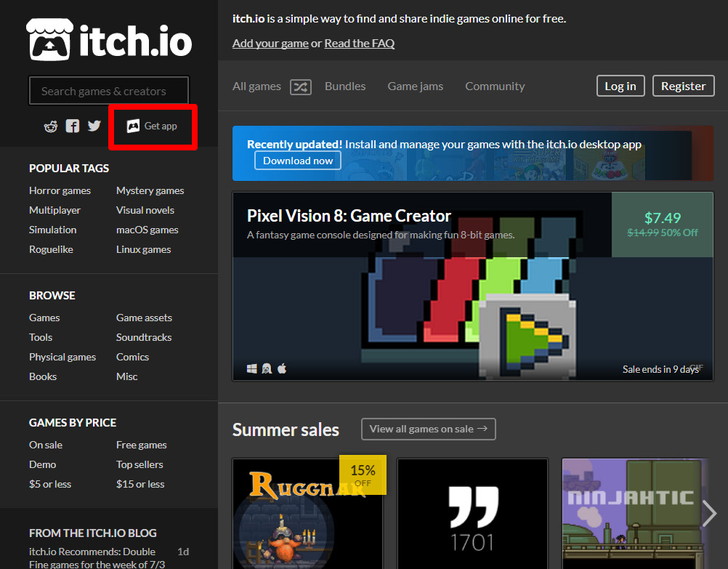Browse the Tools category

point(40,337)
